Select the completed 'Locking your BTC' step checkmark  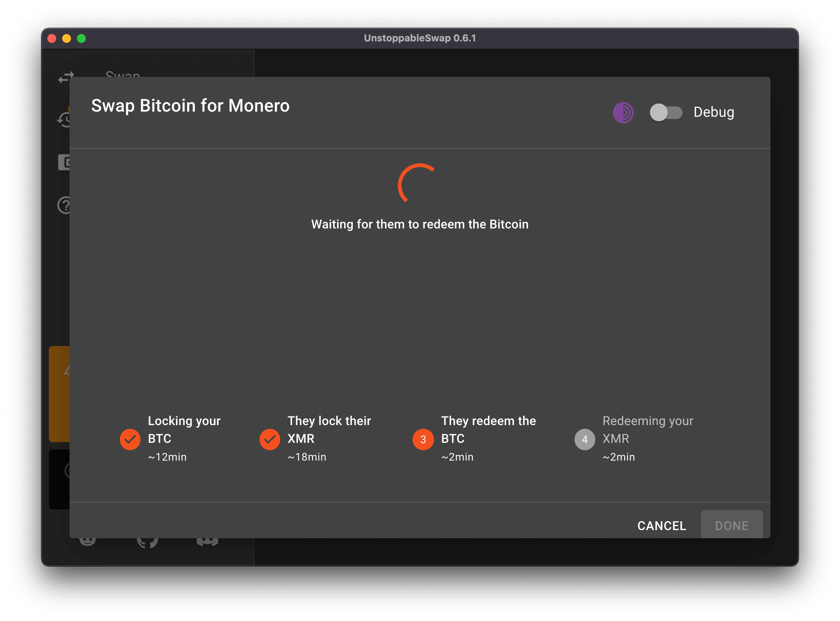tap(130, 439)
